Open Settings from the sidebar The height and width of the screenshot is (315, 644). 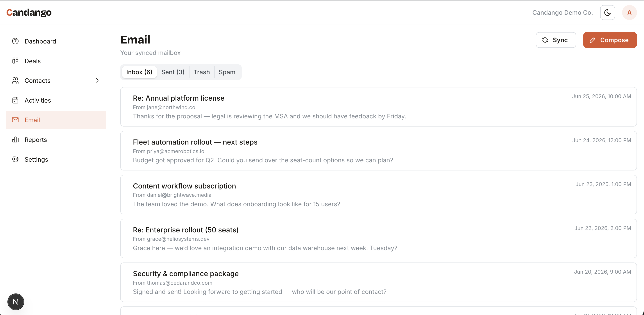56,159
